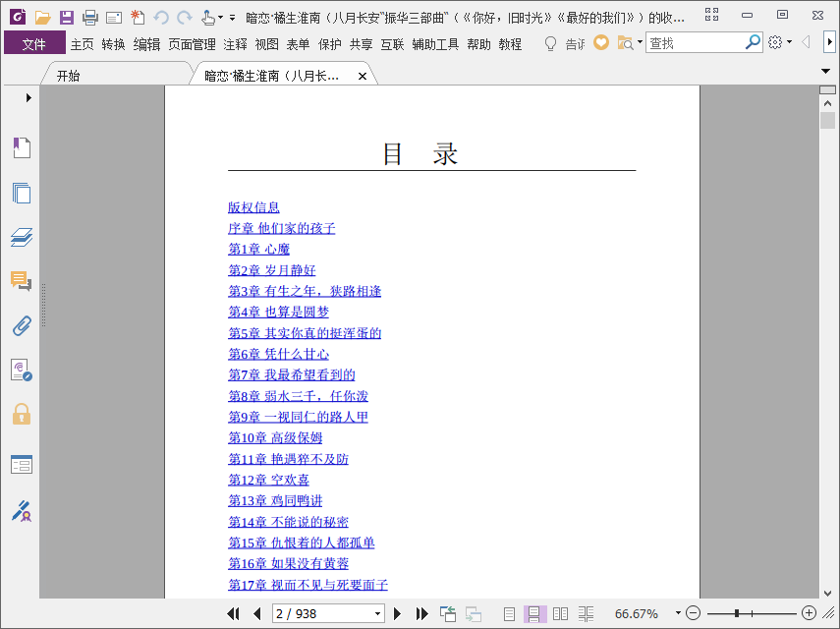The width and height of the screenshot is (840, 629).
Task: Open 序章 他们家的孩子 link
Action: coord(281,228)
